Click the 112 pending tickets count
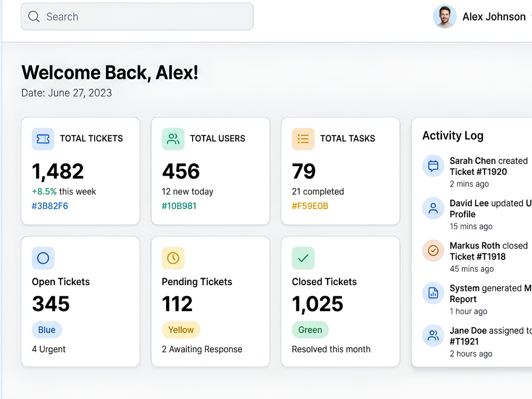This screenshot has height=399, width=532. coord(177,304)
